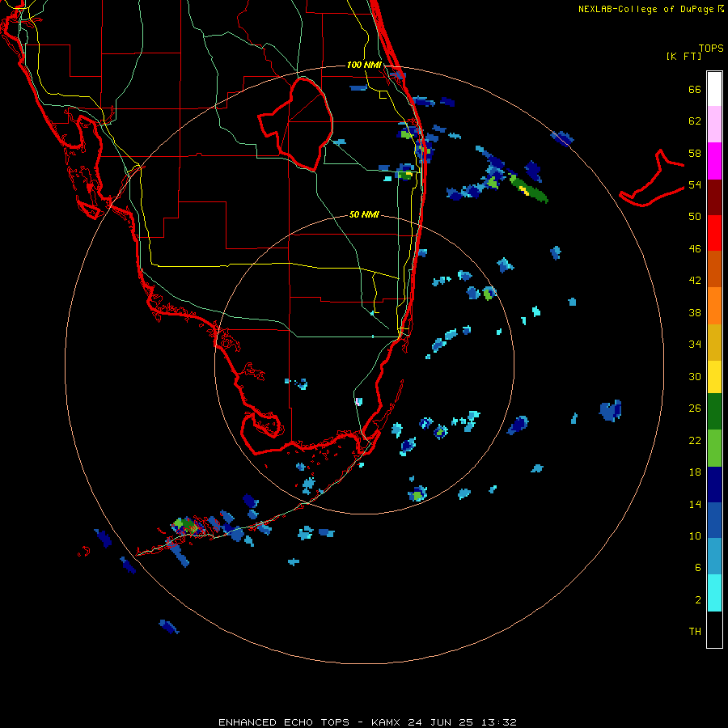Select the gold legend swatch

(714, 342)
